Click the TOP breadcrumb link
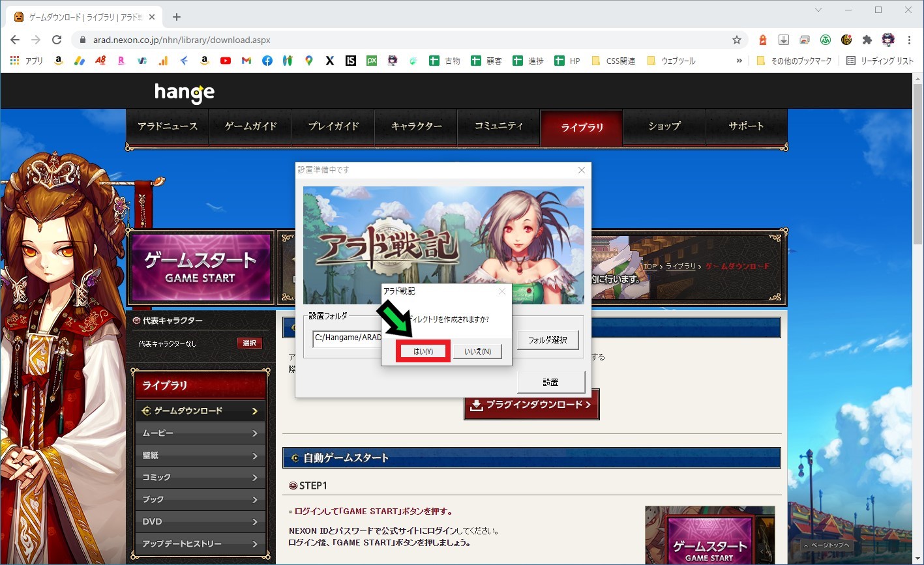This screenshot has width=924, height=565. click(650, 267)
